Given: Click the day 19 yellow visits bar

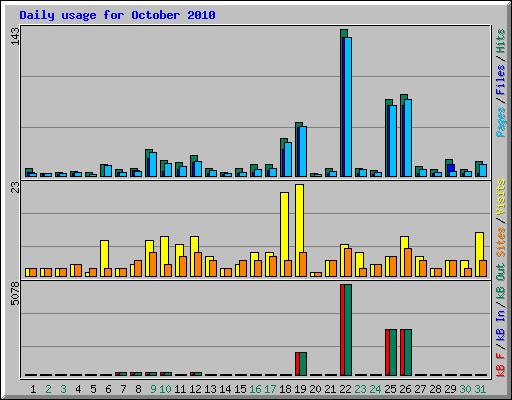Looking at the screenshot, I should [x=299, y=230].
